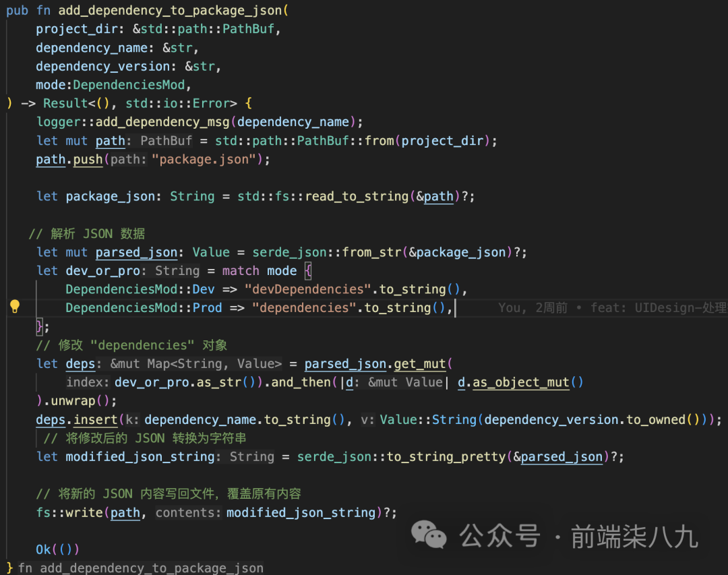Click "Value::String" constructor in the insert call

point(428,419)
